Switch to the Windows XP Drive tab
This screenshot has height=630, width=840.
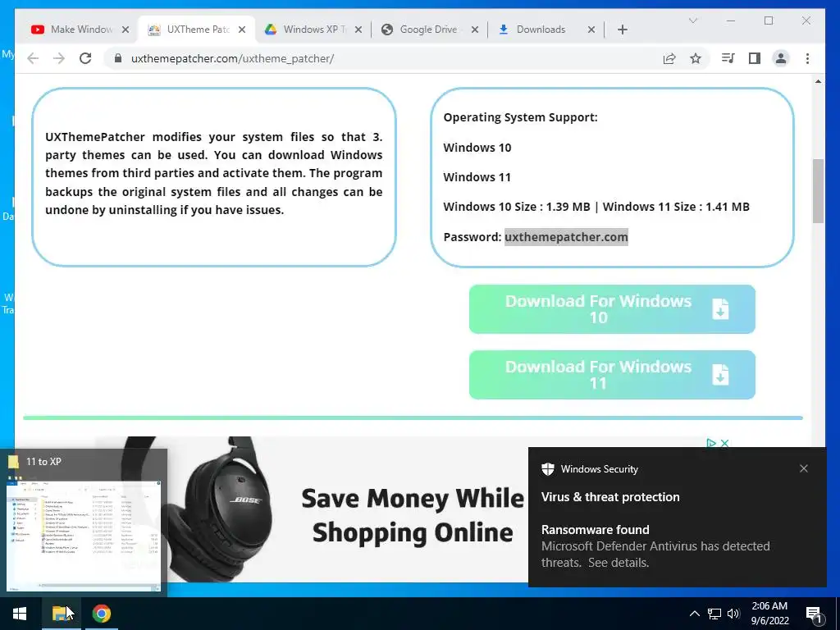coord(313,30)
